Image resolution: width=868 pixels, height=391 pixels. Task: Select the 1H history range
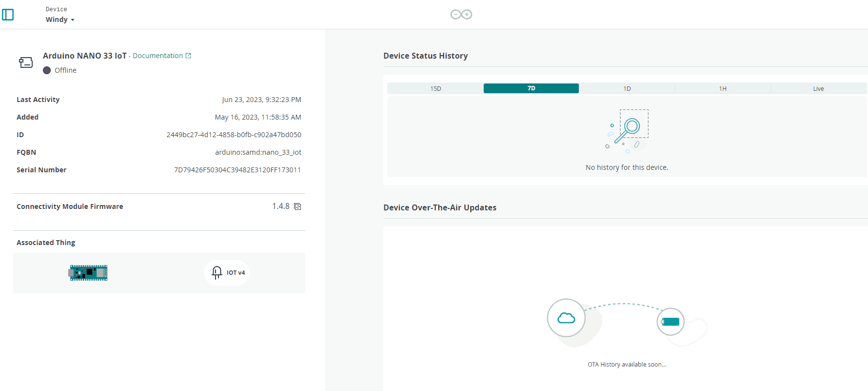(722, 88)
